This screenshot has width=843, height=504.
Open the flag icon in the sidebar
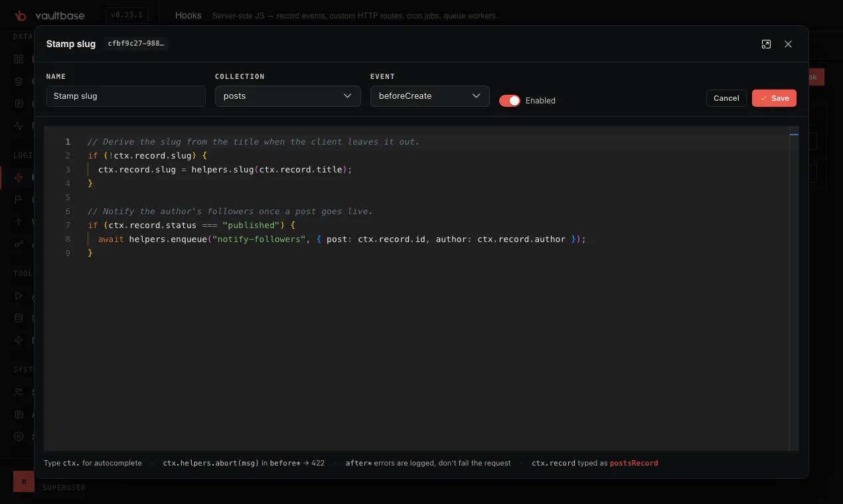click(x=19, y=200)
